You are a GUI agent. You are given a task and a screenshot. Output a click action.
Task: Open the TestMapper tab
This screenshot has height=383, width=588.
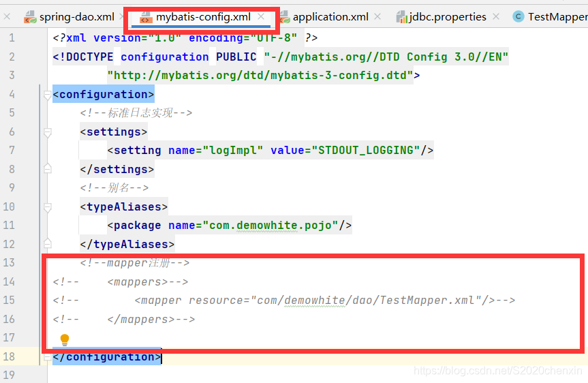pyautogui.click(x=558, y=17)
